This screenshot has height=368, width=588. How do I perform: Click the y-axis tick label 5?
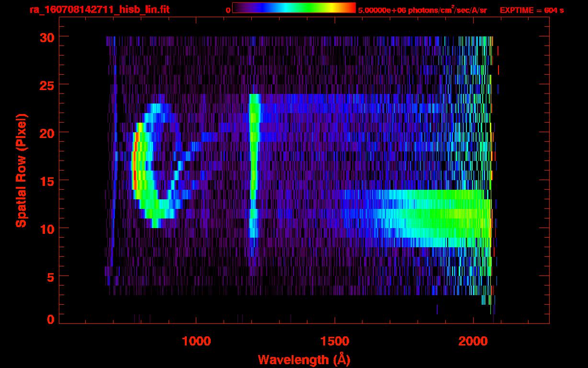click(50, 276)
